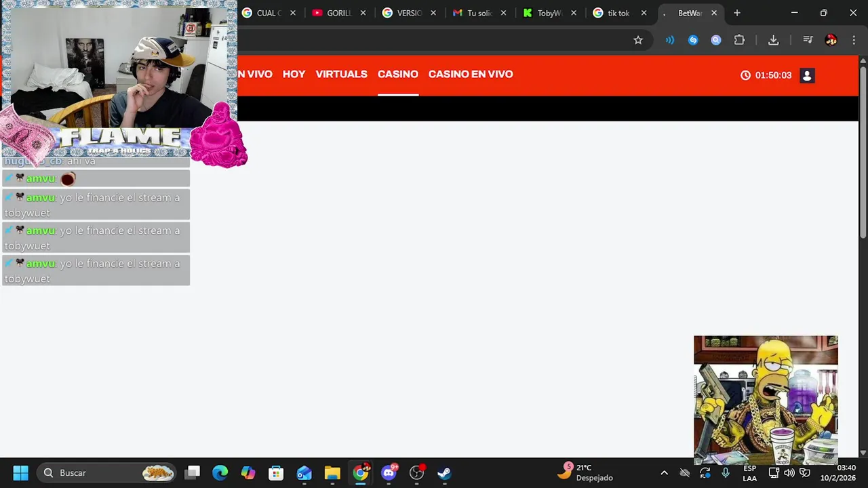Viewport: 868px width, 488px height.
Task: Launch Microsoft Edge from taskbar
Action: tap(220, 473)
